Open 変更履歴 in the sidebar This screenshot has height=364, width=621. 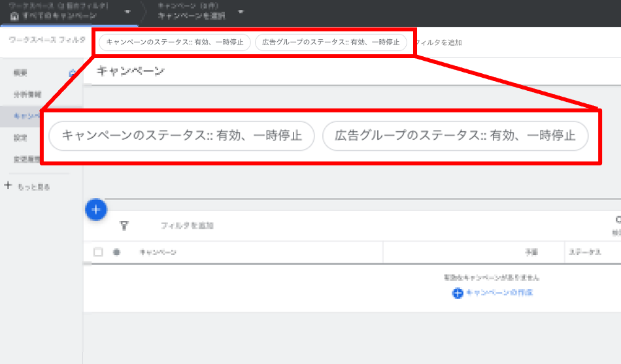coord(27,159)
